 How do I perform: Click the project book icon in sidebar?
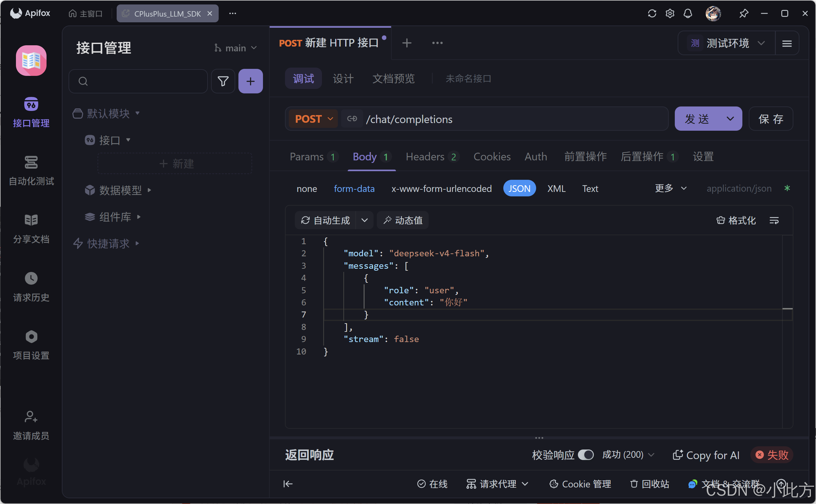tap(31, 60)
